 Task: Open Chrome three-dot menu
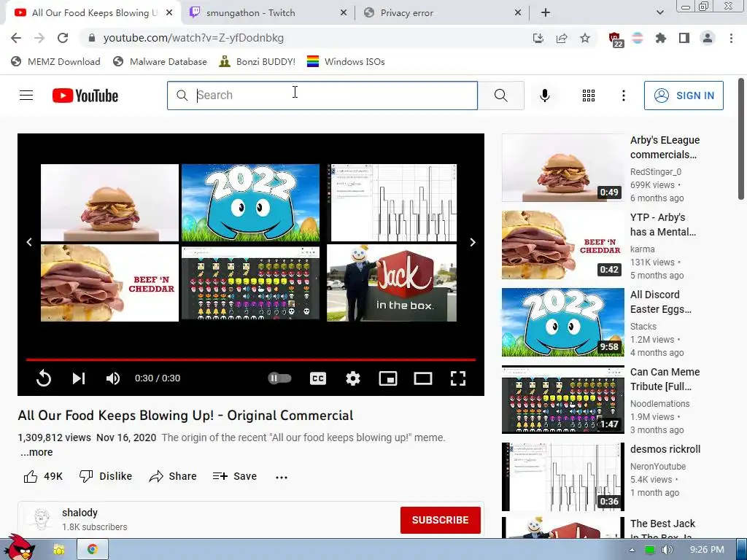tap(731, 38)
